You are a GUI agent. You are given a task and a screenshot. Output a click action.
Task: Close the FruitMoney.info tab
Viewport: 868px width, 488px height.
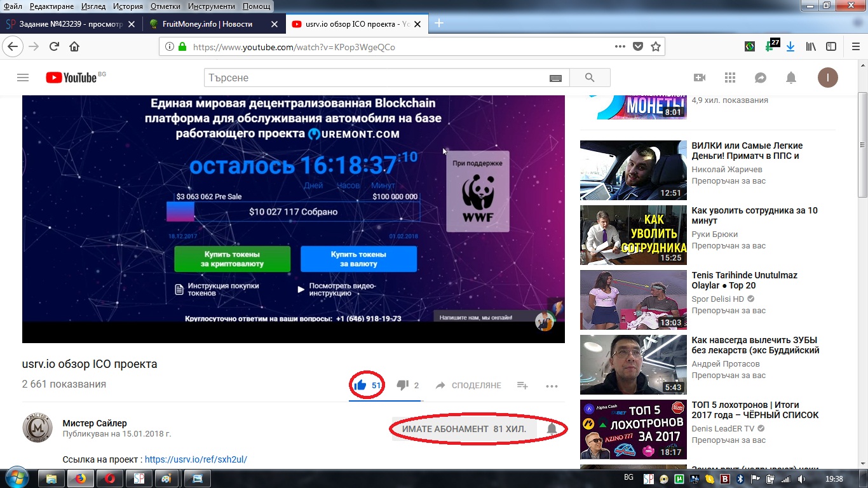pos(275,24)
